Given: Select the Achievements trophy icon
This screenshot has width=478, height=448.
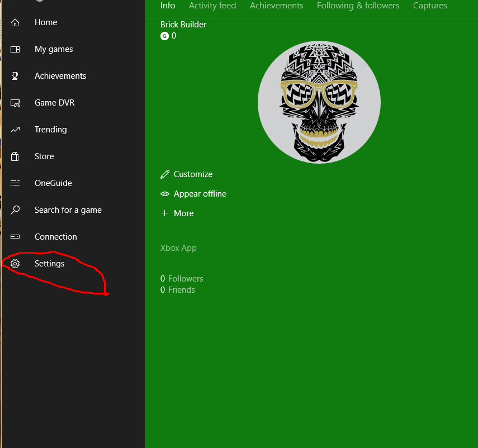Looking at the screenshot, I should [15, 76].
